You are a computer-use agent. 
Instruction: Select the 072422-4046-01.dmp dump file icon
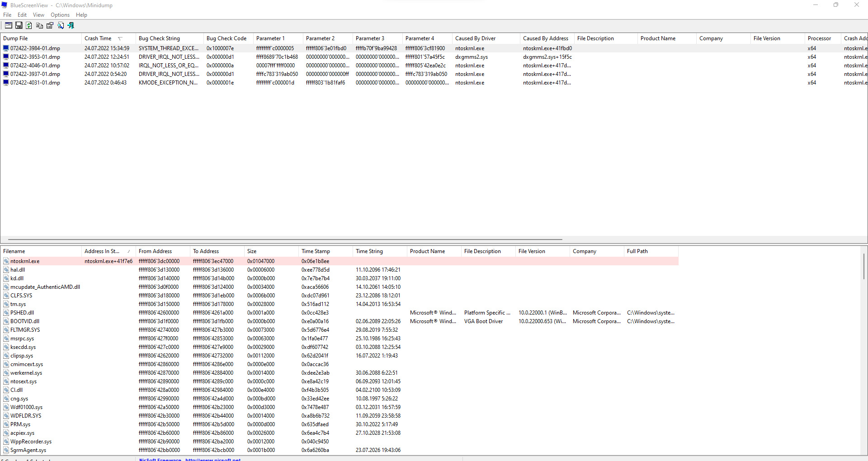[6, 65]
